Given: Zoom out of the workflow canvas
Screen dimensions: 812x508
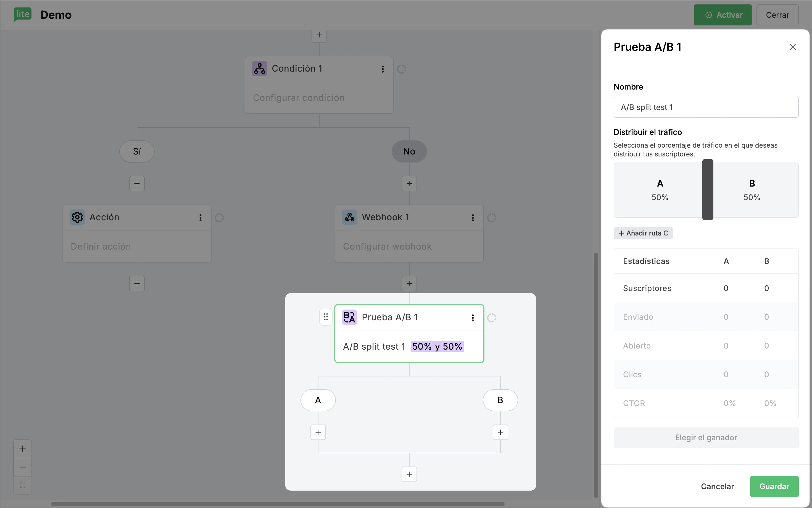Looking at the screenshot, I should pos(22,467).
